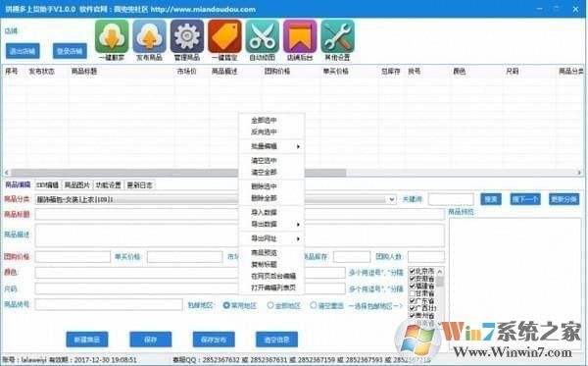The height and width of the screenshot is (366, 588).
Task: Click province list scroll up arrow
Action: click(x=440, y=271)
